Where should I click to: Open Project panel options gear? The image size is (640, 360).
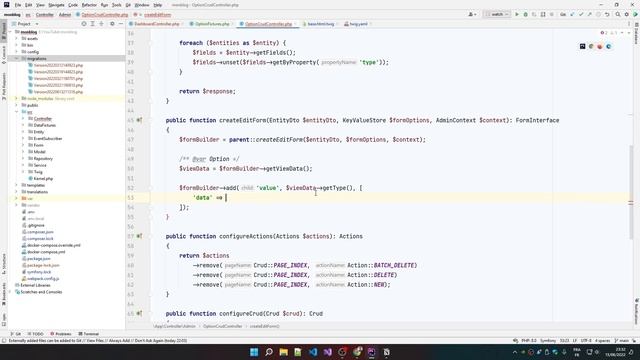pyautogui.click(x=112, y=24)
